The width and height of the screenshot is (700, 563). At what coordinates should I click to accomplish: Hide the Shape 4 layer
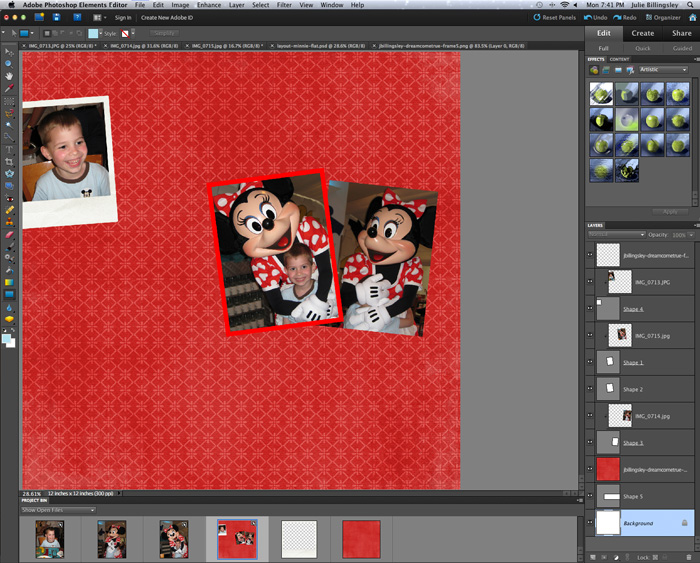pos(590,308)
